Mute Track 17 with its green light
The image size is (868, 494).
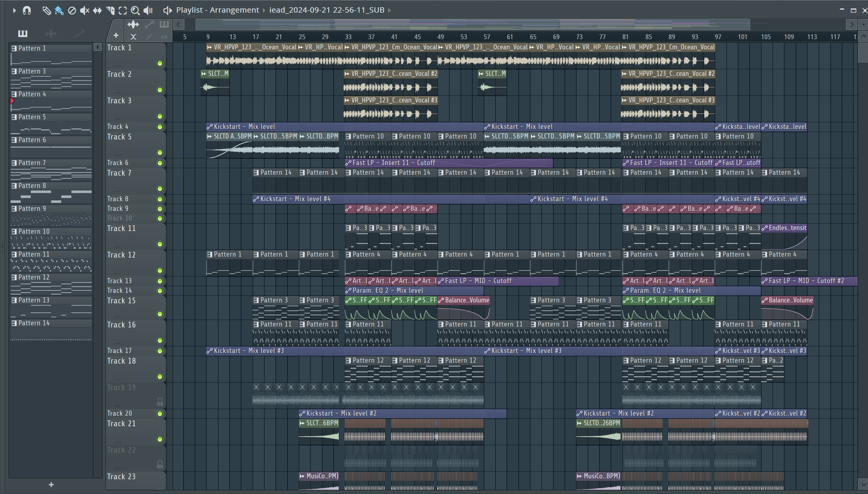tap(160, 351)
